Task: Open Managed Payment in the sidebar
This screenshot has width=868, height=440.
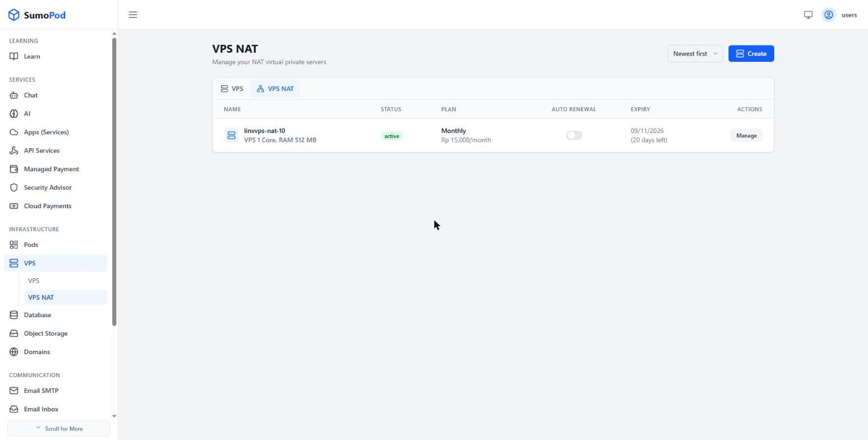Action: (x=55, y=169)
